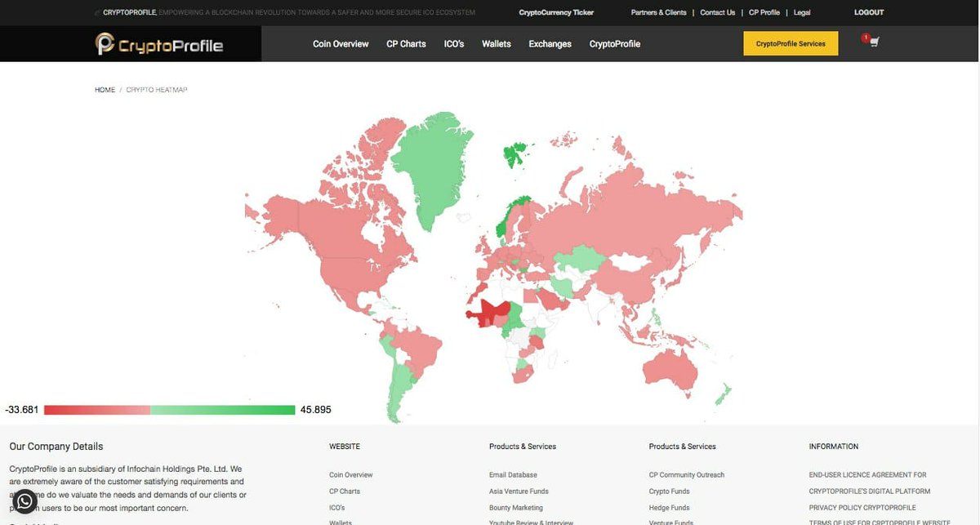Open Coin Overview menu

tap(341, 44)
